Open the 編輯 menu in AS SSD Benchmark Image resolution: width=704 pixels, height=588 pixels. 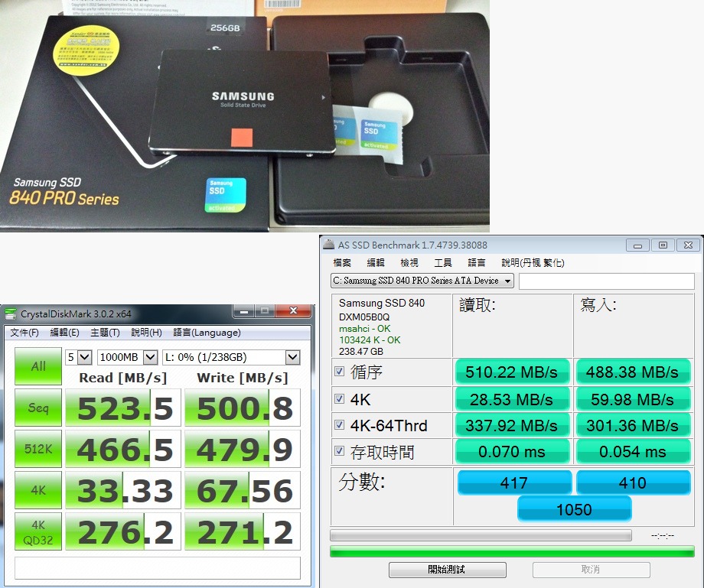[x=376, y=263]
